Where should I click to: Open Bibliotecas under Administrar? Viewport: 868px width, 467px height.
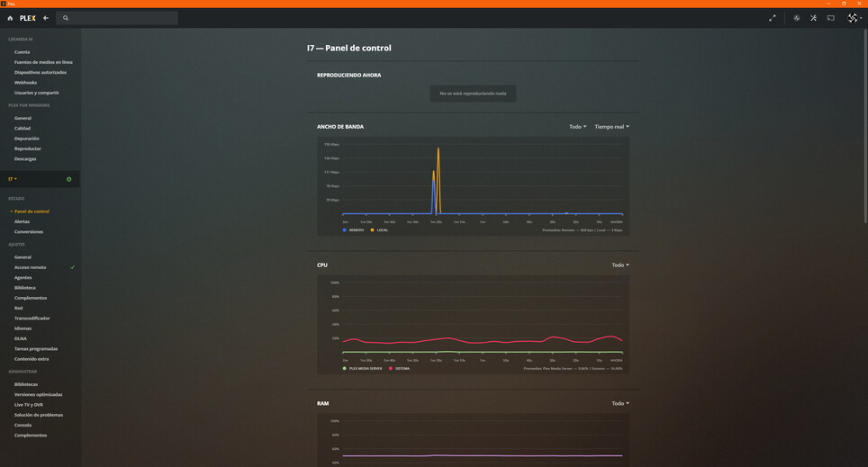point(26,384)
